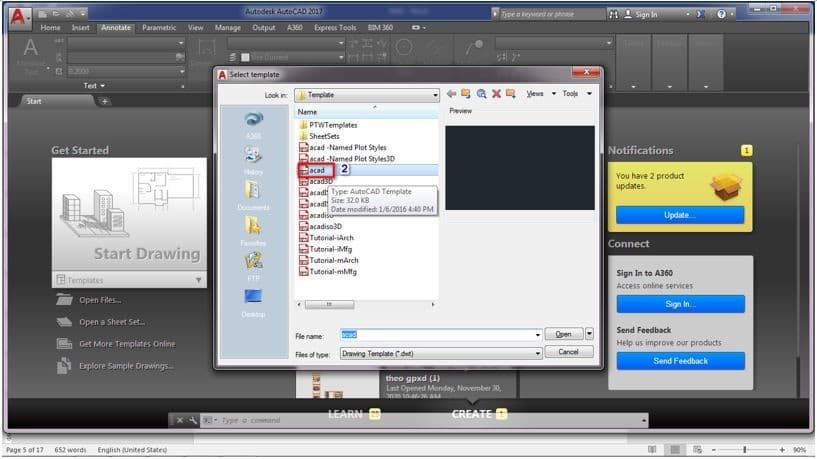Click the Multiline Text large A icon
The height and width of the screenshot is (459, 817).
31,48
